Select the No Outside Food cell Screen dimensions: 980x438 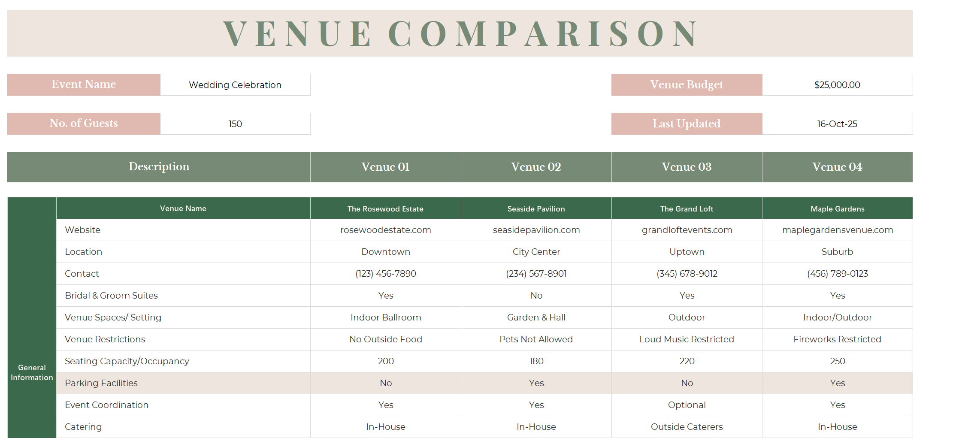tap(385, 339)
